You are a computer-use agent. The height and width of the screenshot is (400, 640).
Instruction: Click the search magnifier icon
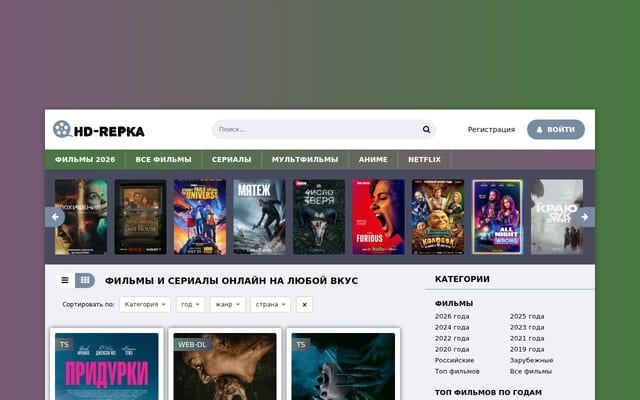(426, 129)
